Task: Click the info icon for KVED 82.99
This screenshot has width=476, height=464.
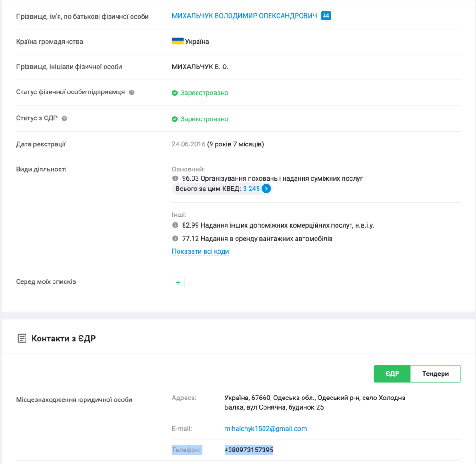Action: click(175, 225)
